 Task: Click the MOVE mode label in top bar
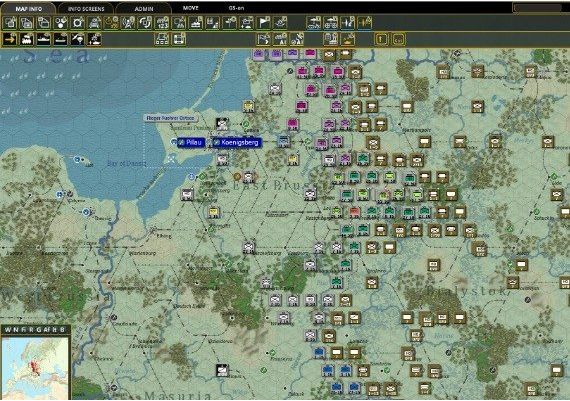190,8
